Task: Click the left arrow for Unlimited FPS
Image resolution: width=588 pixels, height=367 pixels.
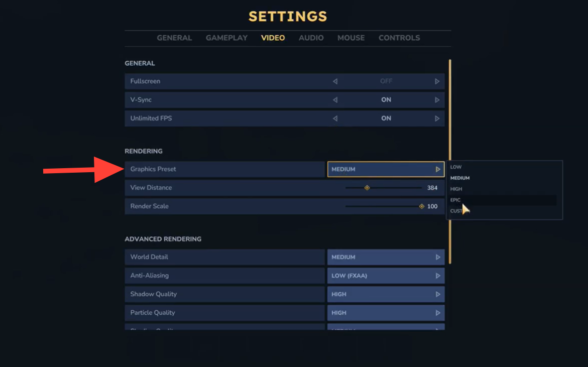Action: pos(335,118)
